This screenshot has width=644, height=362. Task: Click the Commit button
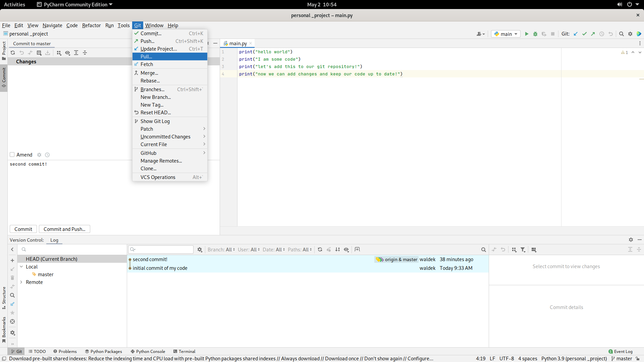(23, 229)
